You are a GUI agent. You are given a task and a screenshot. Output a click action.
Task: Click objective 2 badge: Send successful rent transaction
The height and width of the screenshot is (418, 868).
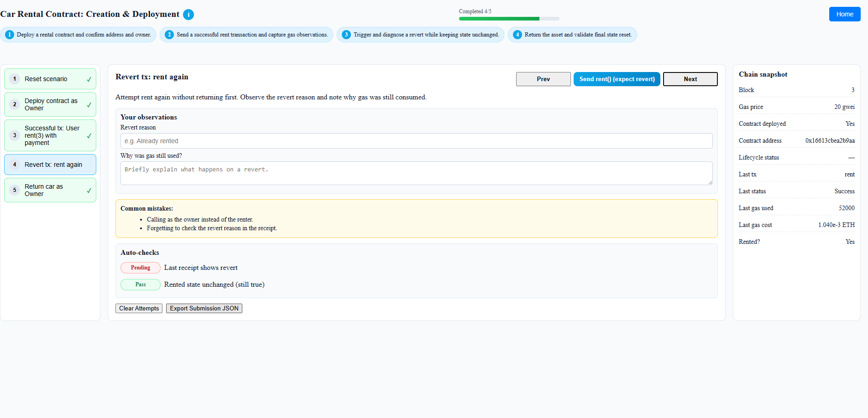pyautogui.click(x=246, y=35)
